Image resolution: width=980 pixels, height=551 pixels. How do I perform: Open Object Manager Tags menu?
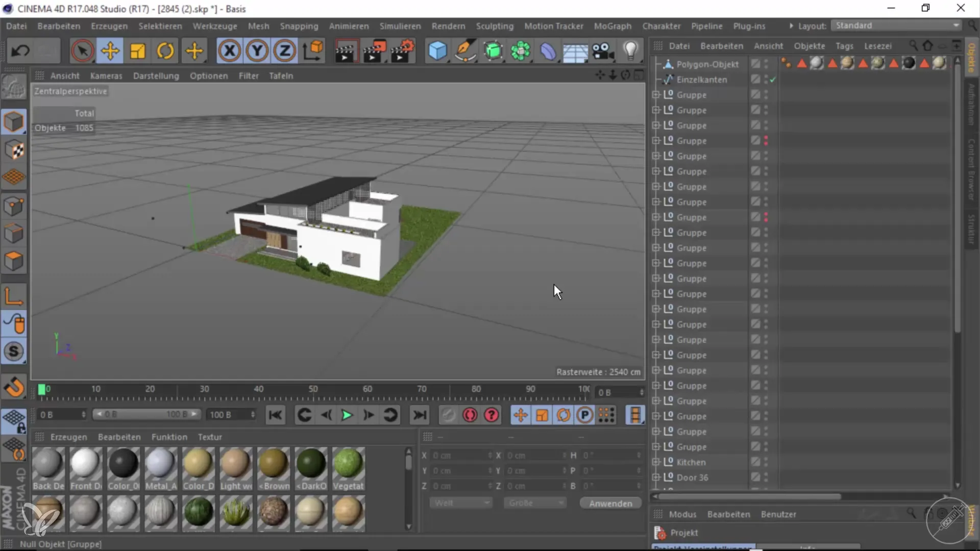844,46
